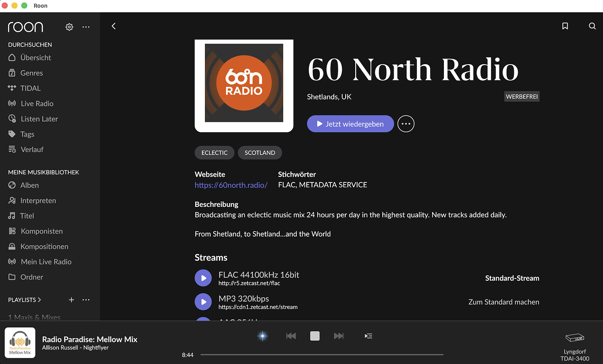Screen dimensions: 603x364
Task: Play the FLAC 44100kHz 16bit stream
Action: click(203, 278)
